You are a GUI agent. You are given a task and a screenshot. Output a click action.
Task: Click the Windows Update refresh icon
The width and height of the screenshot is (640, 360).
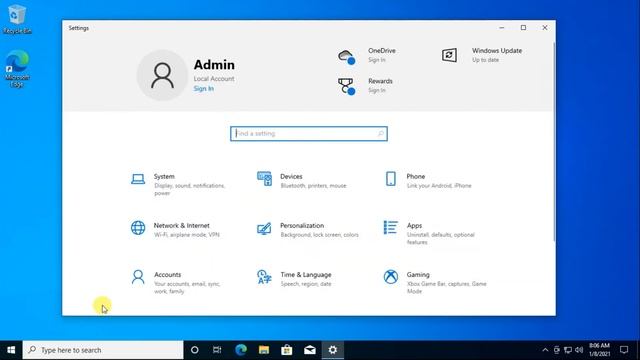pos(449,55)
